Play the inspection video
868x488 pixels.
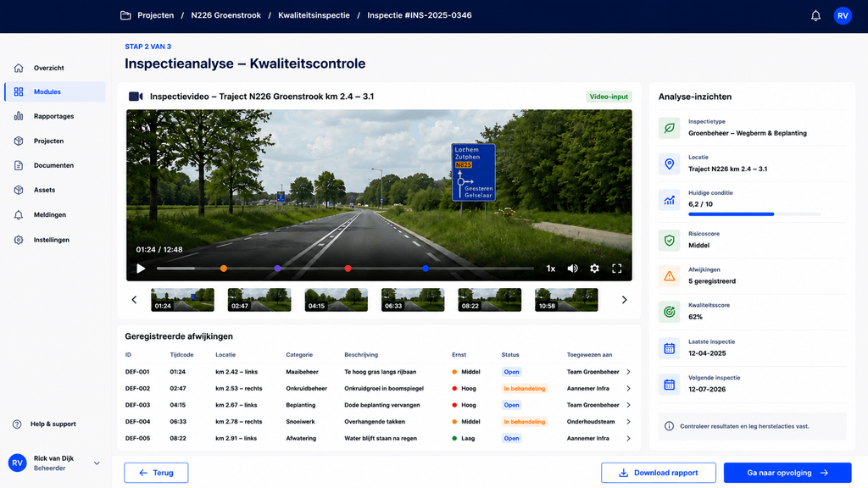(x=142, y=269)
